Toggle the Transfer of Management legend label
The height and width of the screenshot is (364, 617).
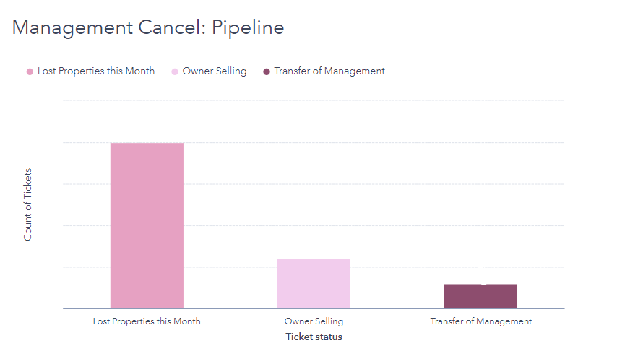[x=329, y=71]
